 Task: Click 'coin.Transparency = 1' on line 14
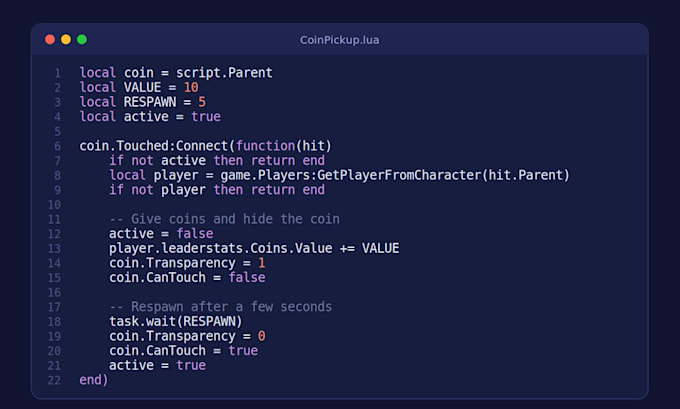[x=187, y=263]
